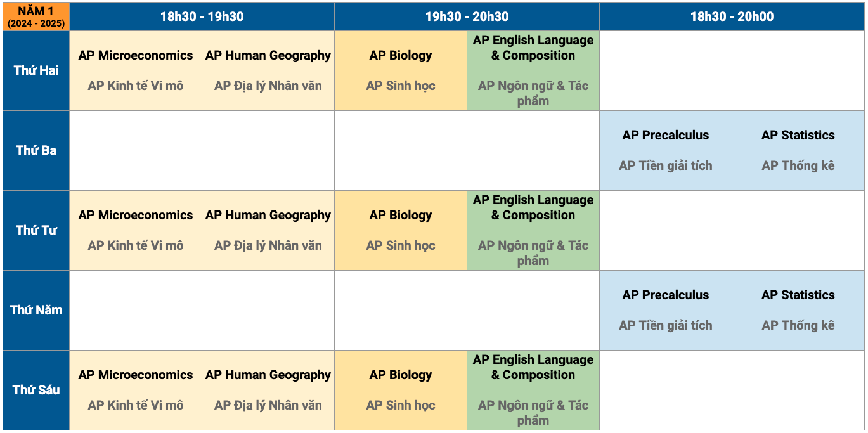This screenshot has width=868, height=433.
Task: Click the Thứ Ba day row header
Action: (36, 150)
